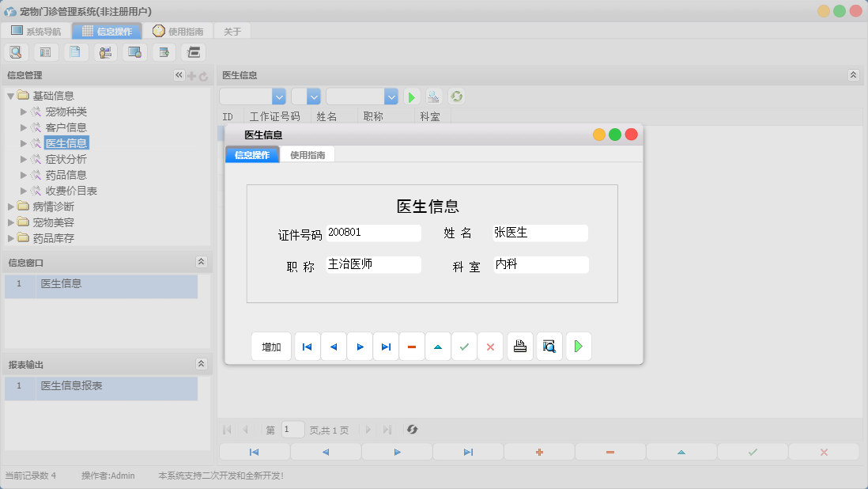Open the print icon in the doctor dialog
Screen dimensions: 868x489
519,346
